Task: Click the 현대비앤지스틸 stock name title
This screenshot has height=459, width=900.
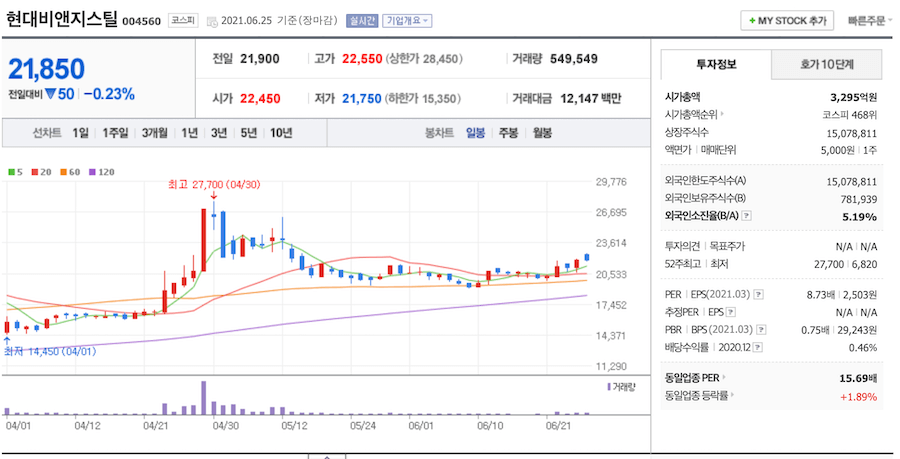Action: 61,19
